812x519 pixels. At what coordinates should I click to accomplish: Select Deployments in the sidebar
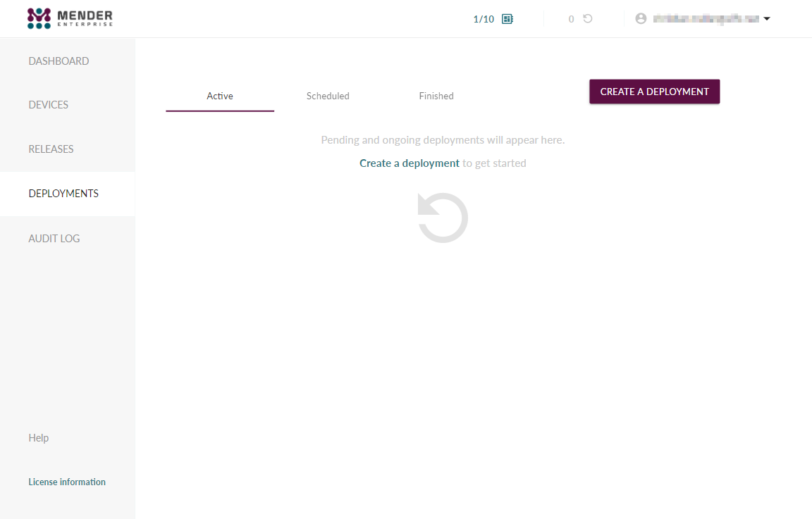point(63,194)
